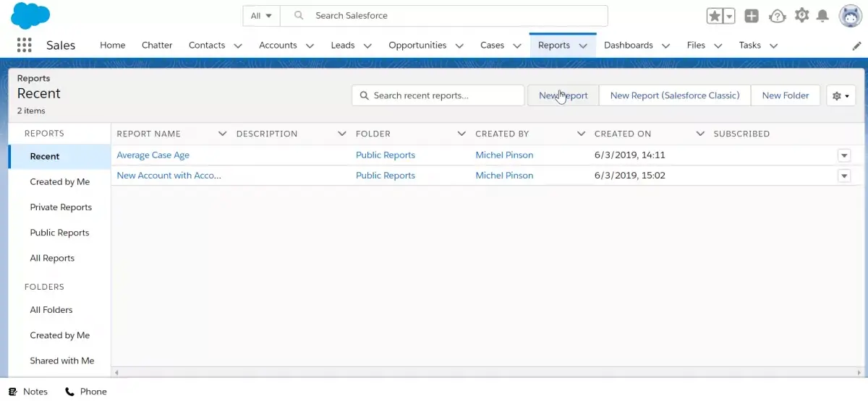Screen dimensions: 868x401
Task: Expand the Dashboards tab dropdown chevron
Action: (x=666, y=46)
